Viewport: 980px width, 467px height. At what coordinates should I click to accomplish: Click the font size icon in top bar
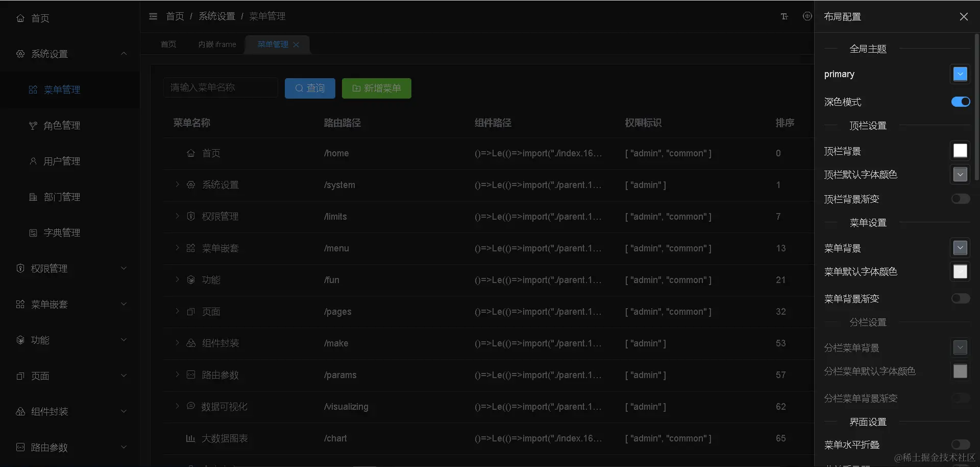coord(785,16)
